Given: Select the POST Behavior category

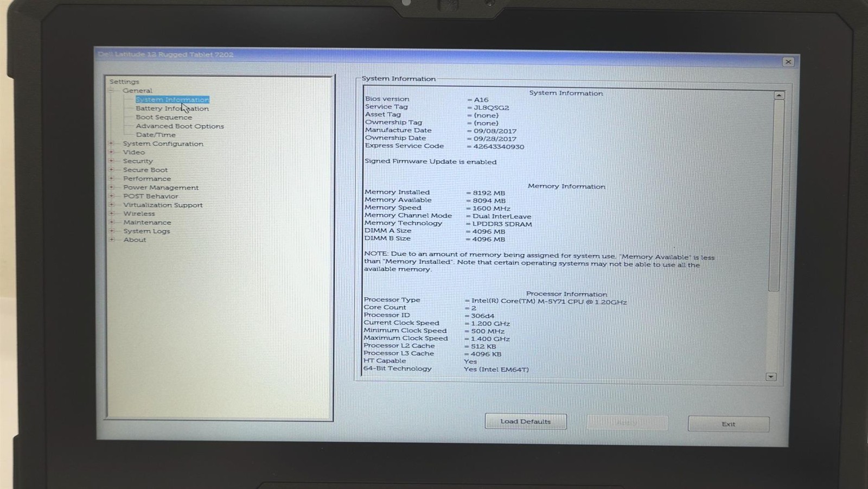Looking at the screenshot, I should [x=150, y=196].
